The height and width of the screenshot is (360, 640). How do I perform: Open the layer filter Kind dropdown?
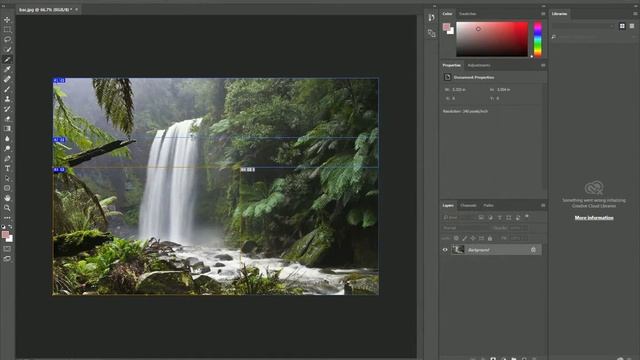point(460,218)
